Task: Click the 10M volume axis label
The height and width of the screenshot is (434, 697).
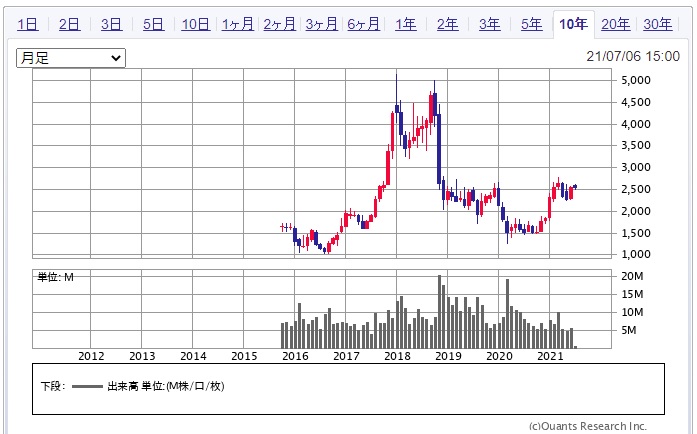Action: click(x=632, y=313)
